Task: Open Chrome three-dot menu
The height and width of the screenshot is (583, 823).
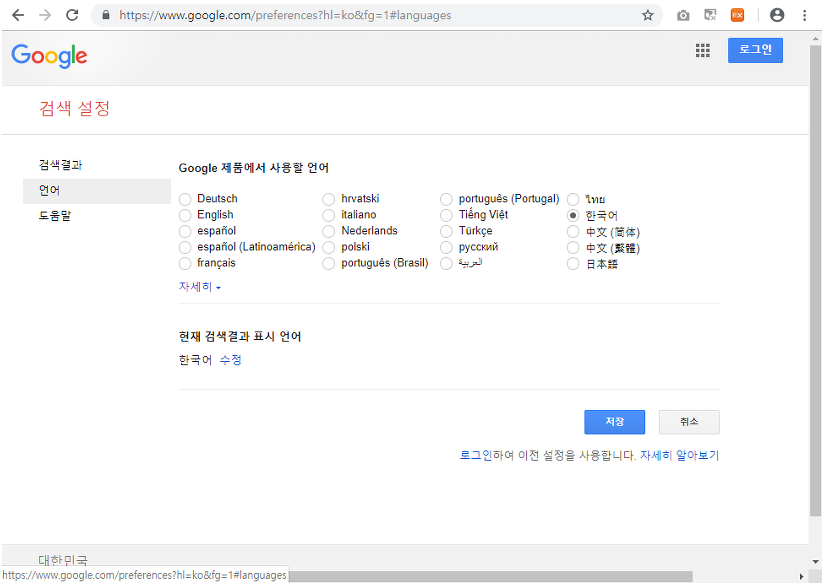Action: (805, 15)
